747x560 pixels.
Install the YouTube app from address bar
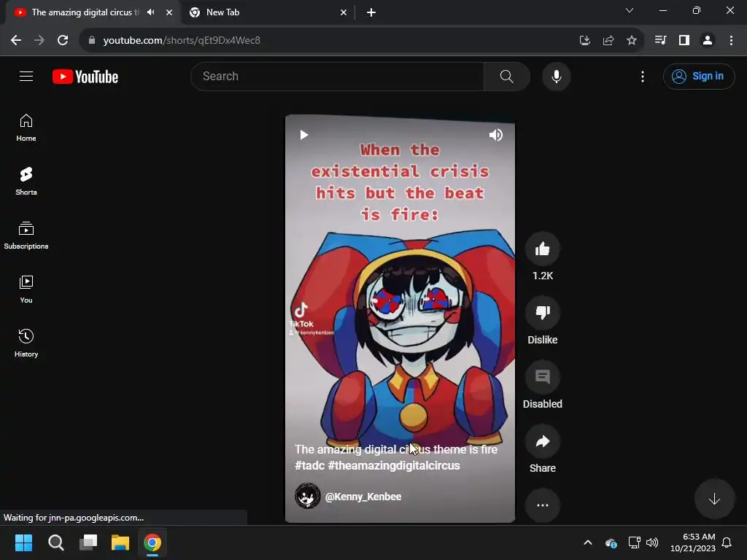tap(584, 41)
